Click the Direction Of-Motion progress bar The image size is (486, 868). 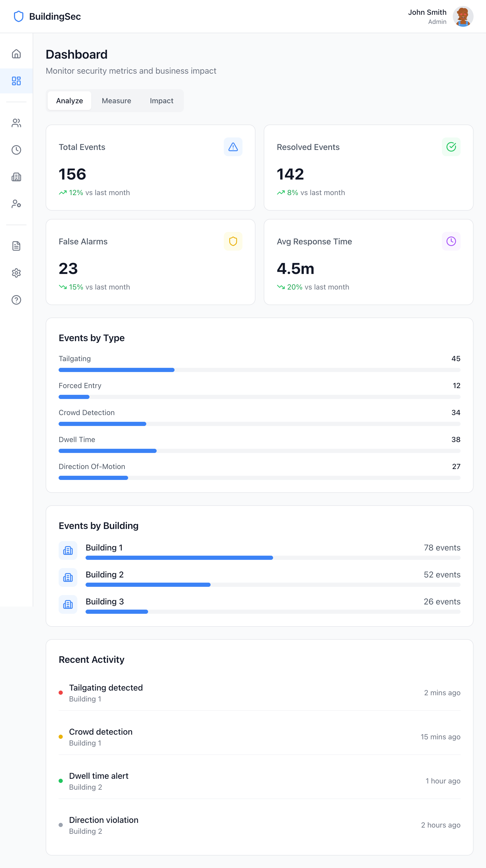259,478
